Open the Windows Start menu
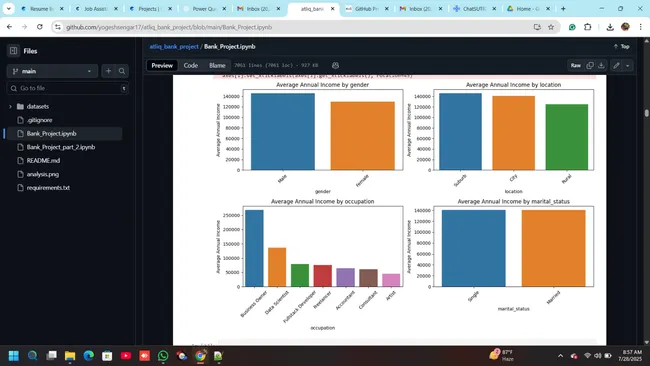Screen dimensions: 650x366 (14, 356)
